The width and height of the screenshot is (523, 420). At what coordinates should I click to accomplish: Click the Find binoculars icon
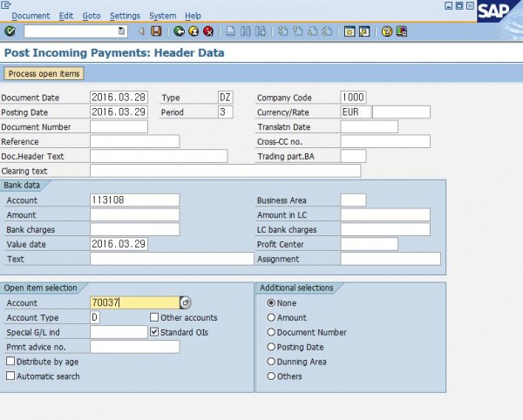pos(246,31)
